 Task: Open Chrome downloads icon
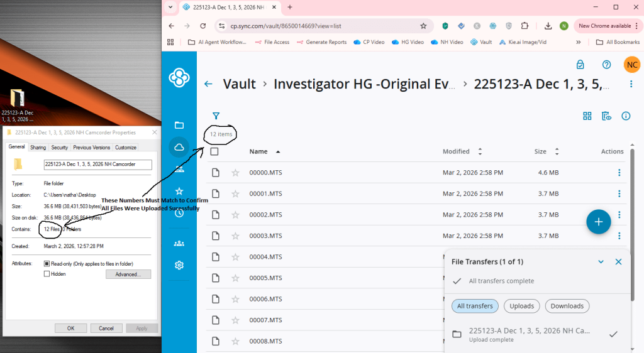click(x=548, y=26)
